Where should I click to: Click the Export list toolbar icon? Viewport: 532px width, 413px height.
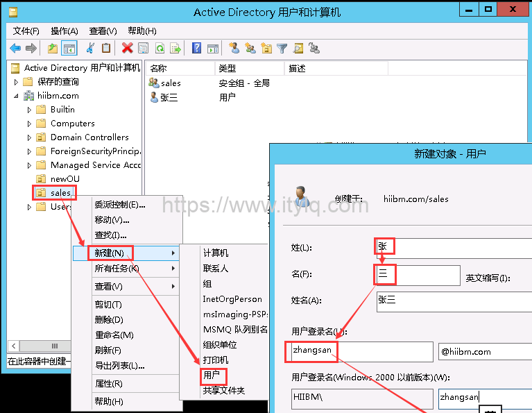pos(175,48)
